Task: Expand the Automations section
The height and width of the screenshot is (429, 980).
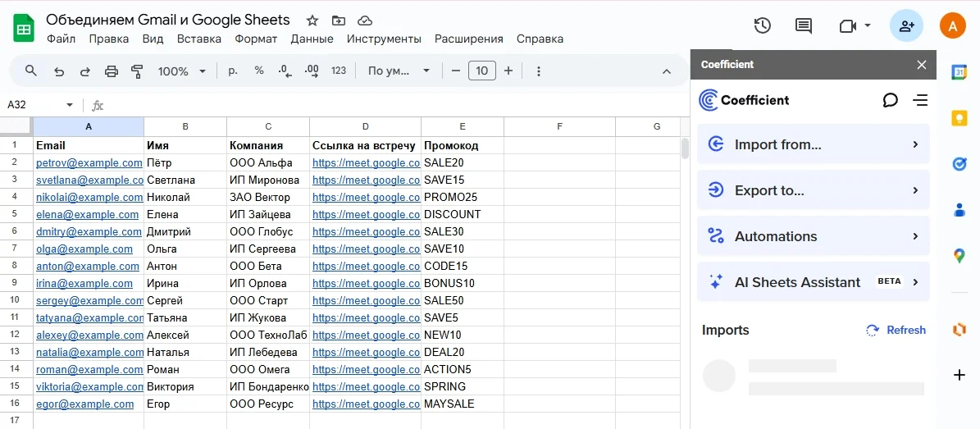Action: pos(813,236)
